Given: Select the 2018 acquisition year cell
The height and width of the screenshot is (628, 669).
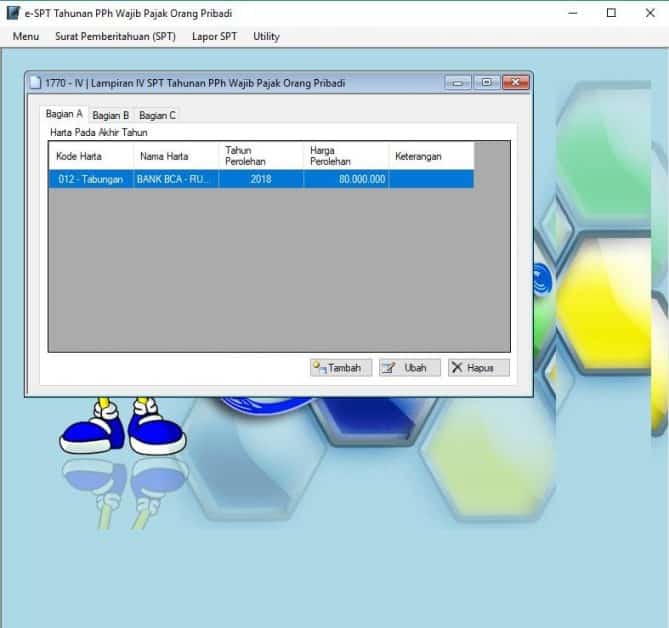Looking at the screenshot, I should (x=261, y=179).
